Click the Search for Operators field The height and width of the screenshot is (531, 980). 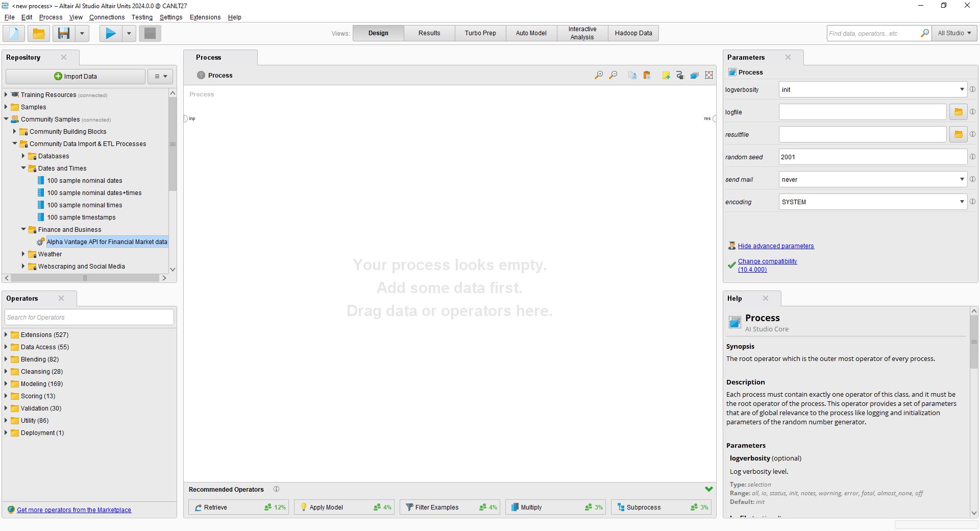(89, 318)
